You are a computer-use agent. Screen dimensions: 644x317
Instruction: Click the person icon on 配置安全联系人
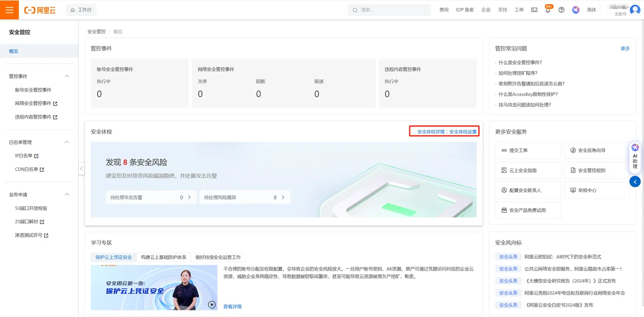504,190
